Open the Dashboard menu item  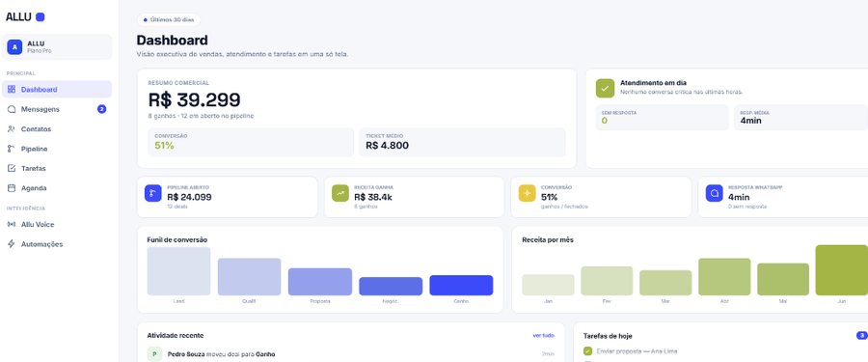point(57,89)
